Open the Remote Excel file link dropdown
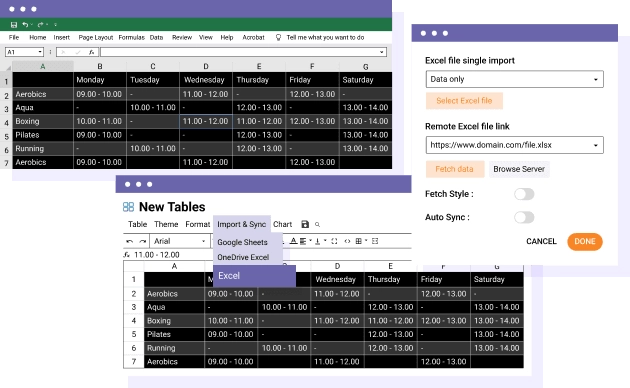630x388 pixels. 515,145
